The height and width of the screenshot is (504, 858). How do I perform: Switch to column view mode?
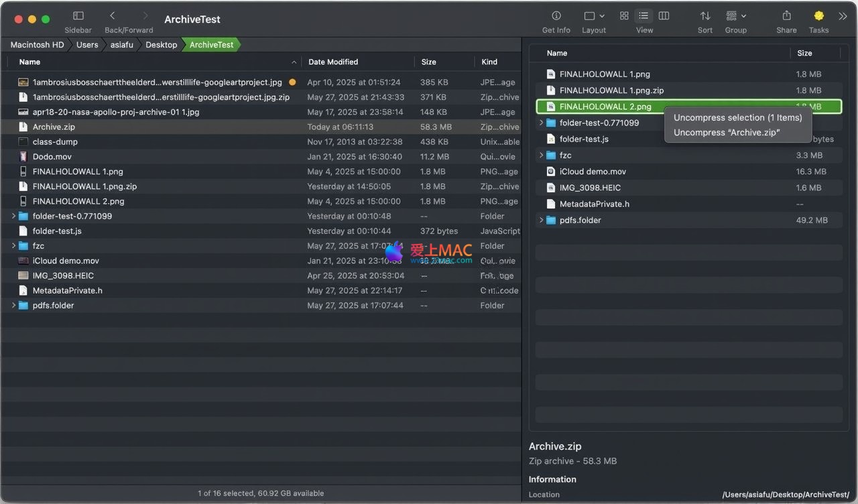pos(664,16)
